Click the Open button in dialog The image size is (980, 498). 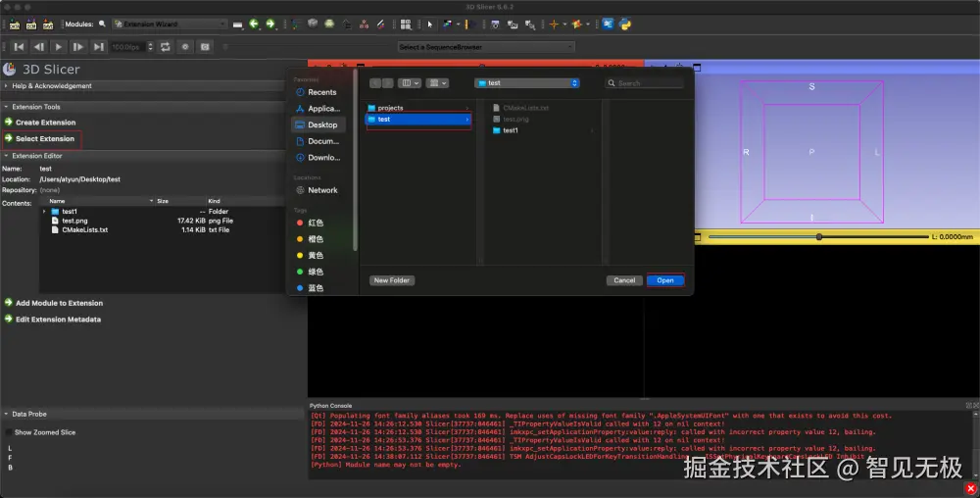click(x=664, y=280)
